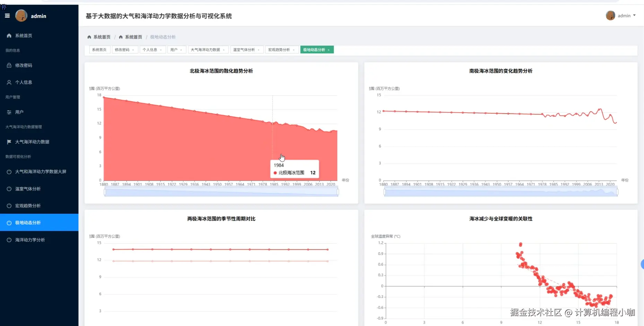Click the 1880 data point on Arctic area chart
The width and height of the screenshot is (644, 326).
pyautogui.click(x=104, y=97)
